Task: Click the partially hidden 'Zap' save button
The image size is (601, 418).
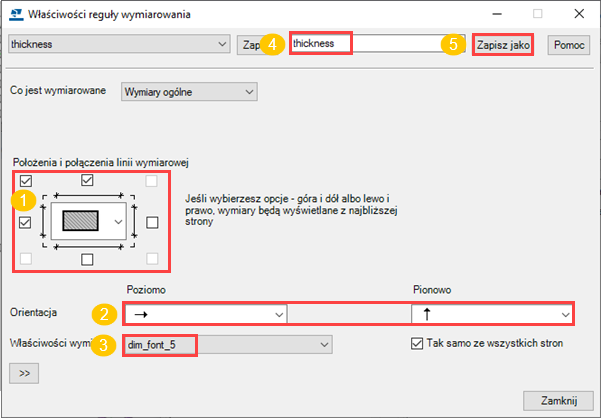Action: tap(251, 45)
